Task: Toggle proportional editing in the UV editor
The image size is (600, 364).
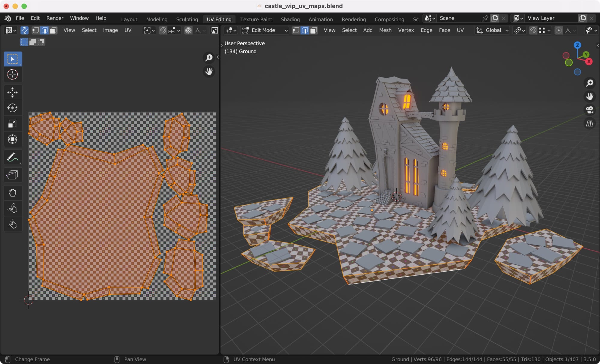Action: [188, 30]
